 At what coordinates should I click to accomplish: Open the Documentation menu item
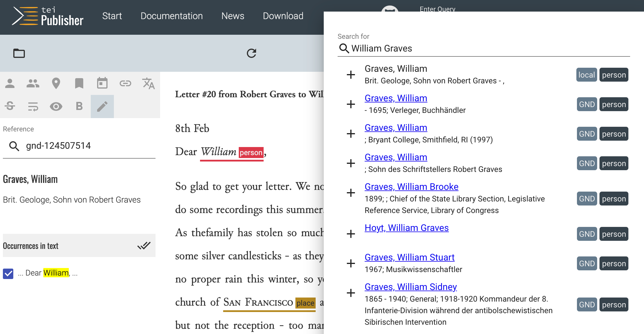172,16
